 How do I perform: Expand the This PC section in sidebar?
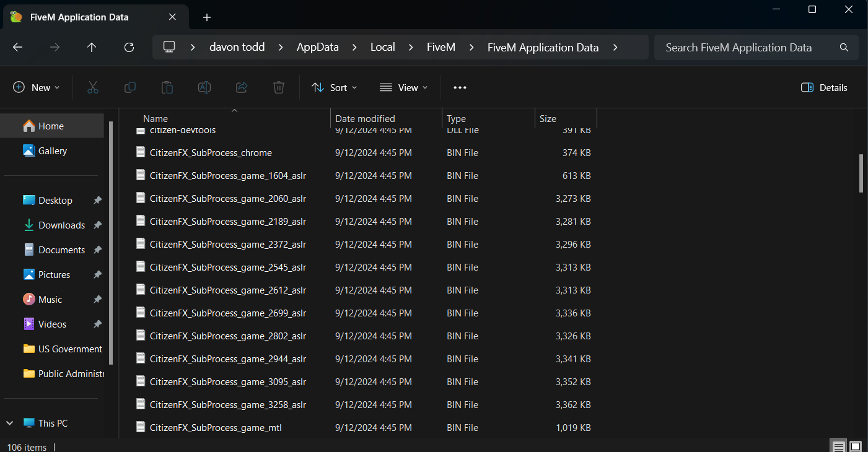pos(9,423)
